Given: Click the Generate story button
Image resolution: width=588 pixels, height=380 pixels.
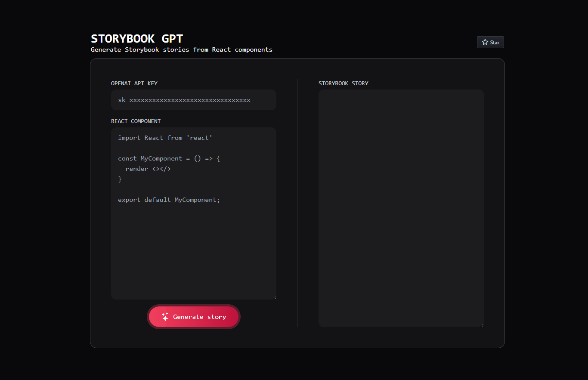Looking at the screenshot, I should pos(194,317).
